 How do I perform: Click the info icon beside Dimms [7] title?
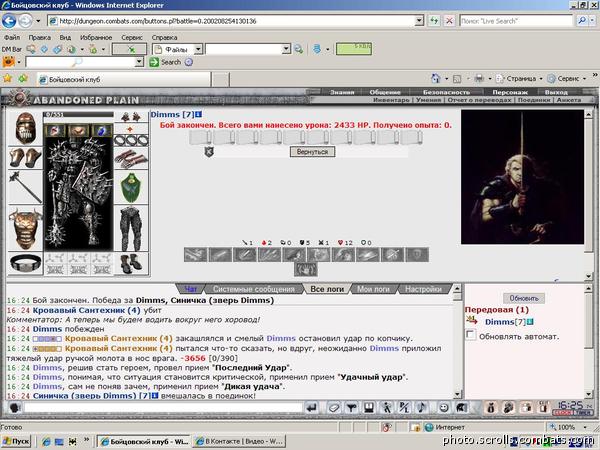point(199,114)
